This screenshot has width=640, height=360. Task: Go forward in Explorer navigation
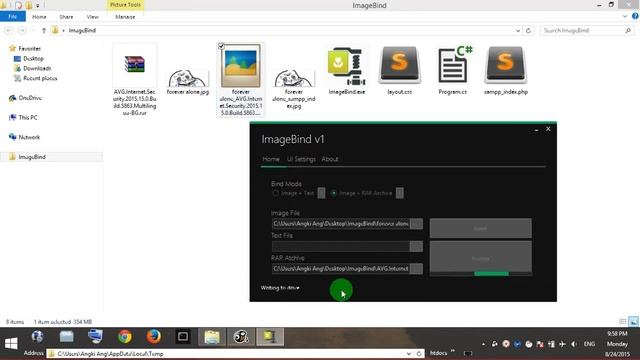coord(22,31)
